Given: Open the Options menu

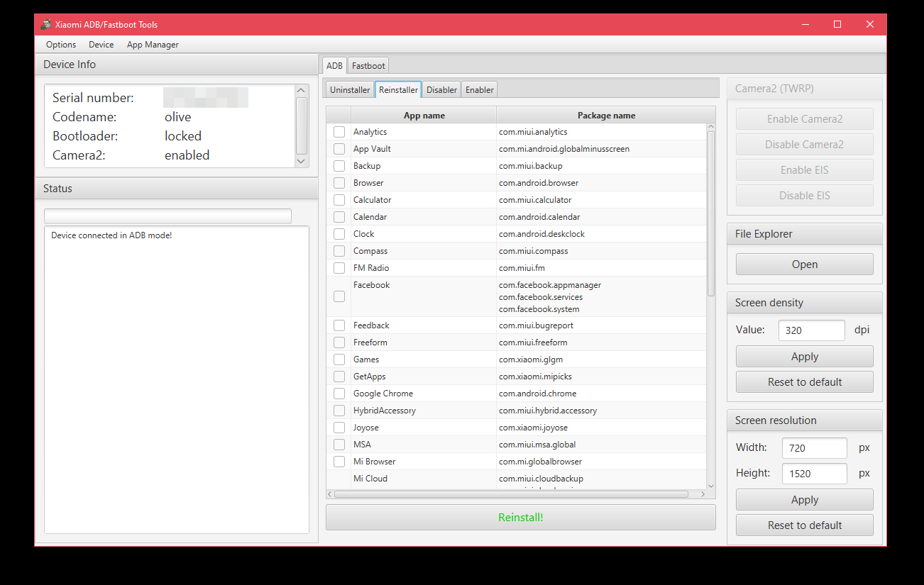Looking at the screenshot, I should [x=61, y=45].
